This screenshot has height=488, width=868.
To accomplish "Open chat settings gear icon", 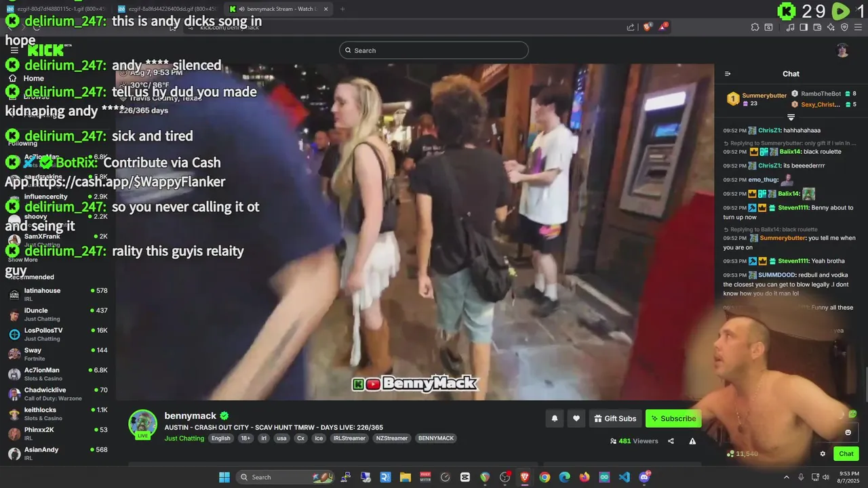I will click(823, 454).
